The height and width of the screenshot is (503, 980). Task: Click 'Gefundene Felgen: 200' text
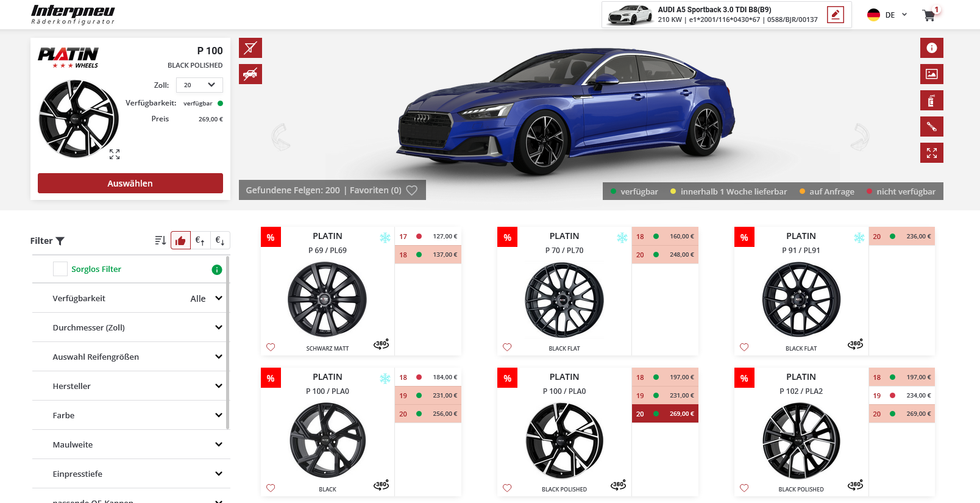coord(293,190)
